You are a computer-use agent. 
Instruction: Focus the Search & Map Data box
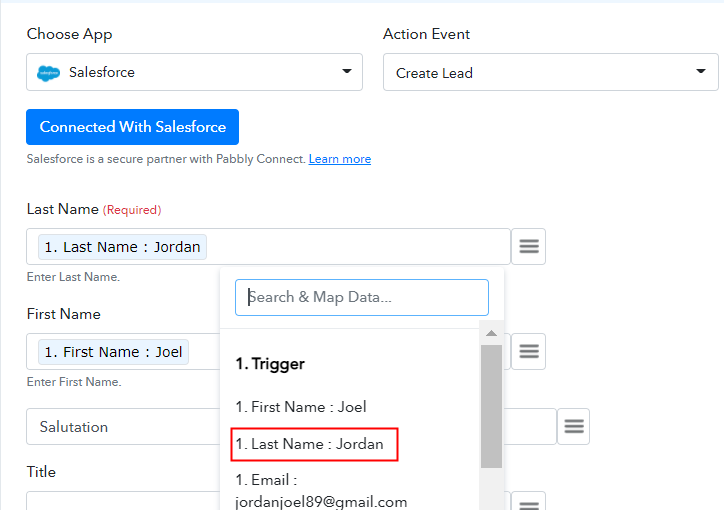[x=362, y=297]
